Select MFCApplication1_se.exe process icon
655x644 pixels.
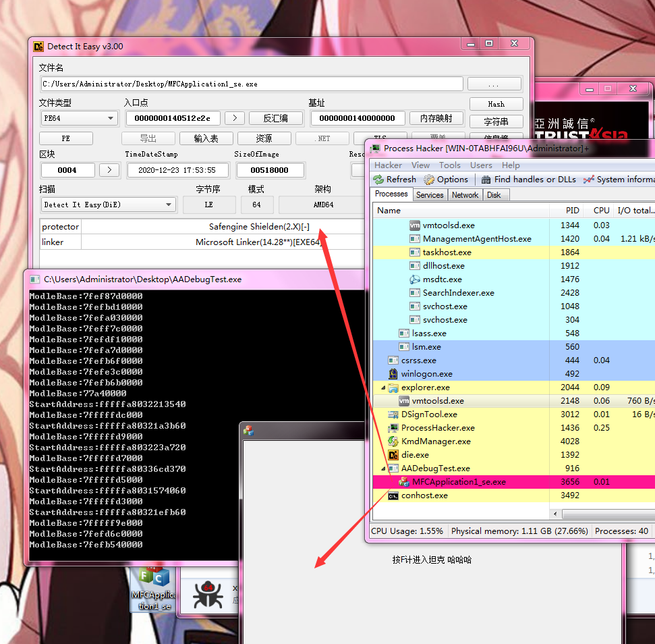[x=403, y=482]
